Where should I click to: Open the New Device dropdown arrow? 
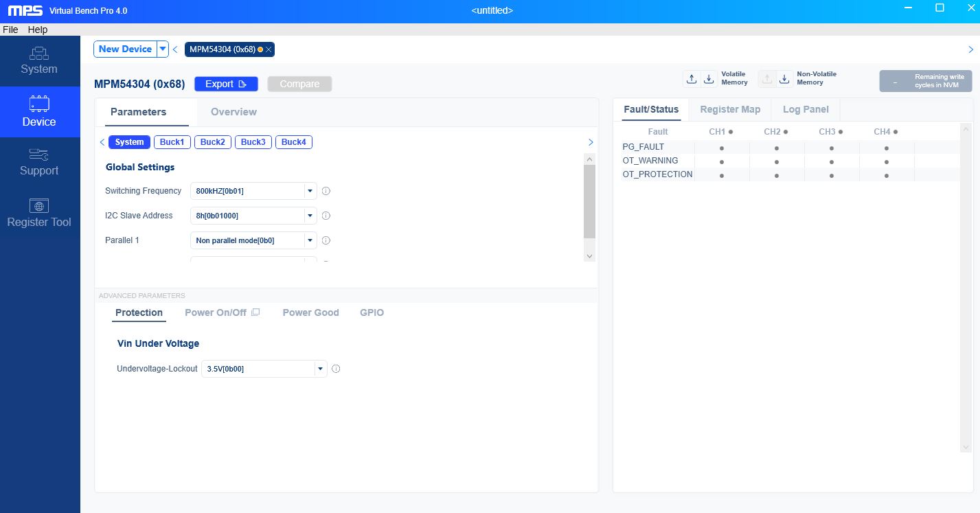pyautogui.click(x=162, y=49)
